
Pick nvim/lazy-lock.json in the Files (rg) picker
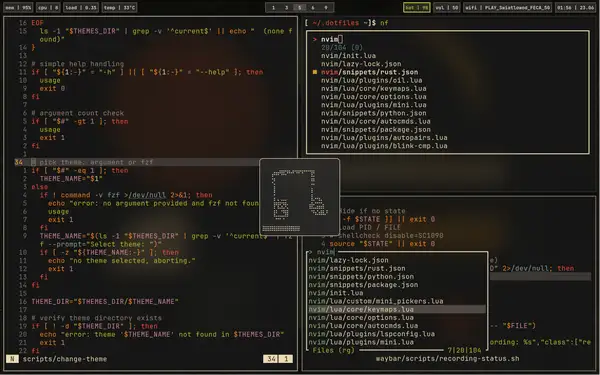(x=348, y=260)
